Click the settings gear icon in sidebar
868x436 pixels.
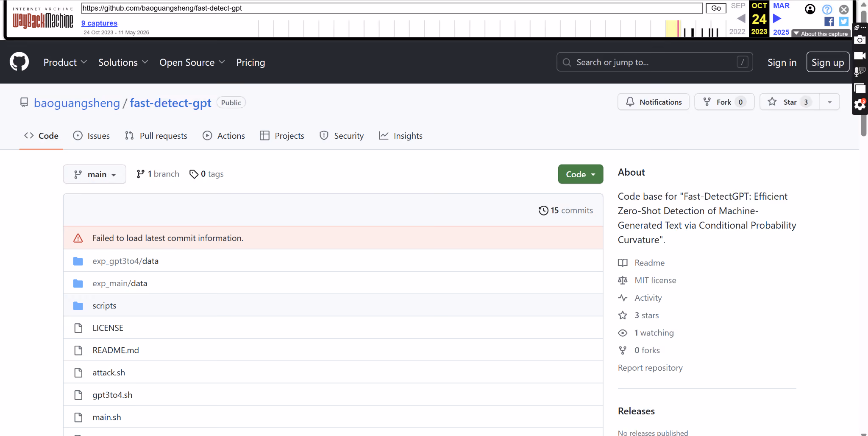[x=860, y=105]
